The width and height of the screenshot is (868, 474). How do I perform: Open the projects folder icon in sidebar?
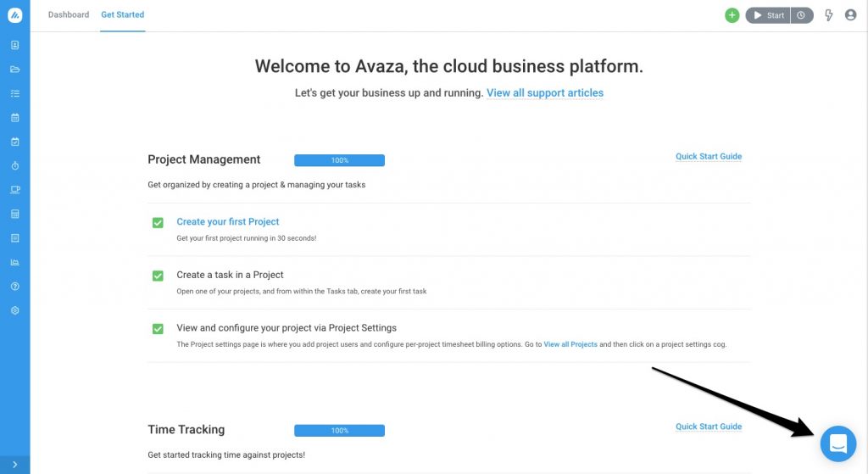pyautogui.click(x=15, y=70)
